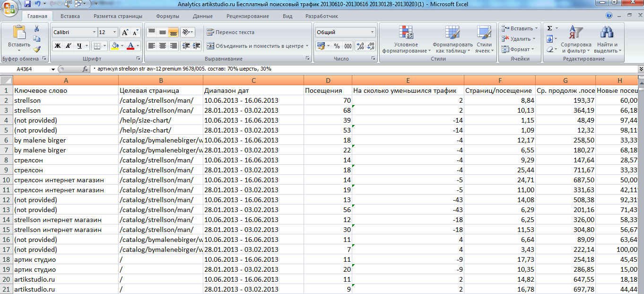This screenshot has height=294, width=644.
Task: Expand the Name Box A4364 dropdown
Action: pyautogui.click(x=53, y=69)
